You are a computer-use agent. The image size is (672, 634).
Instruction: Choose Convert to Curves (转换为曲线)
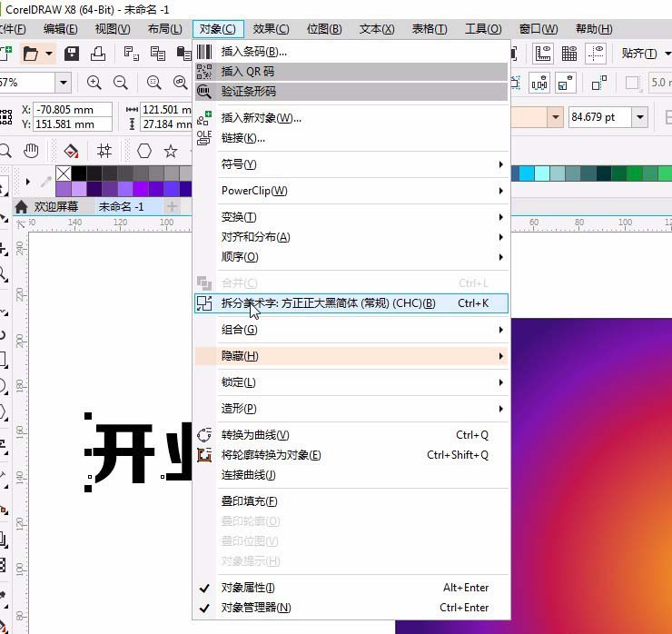coord(351,435)
